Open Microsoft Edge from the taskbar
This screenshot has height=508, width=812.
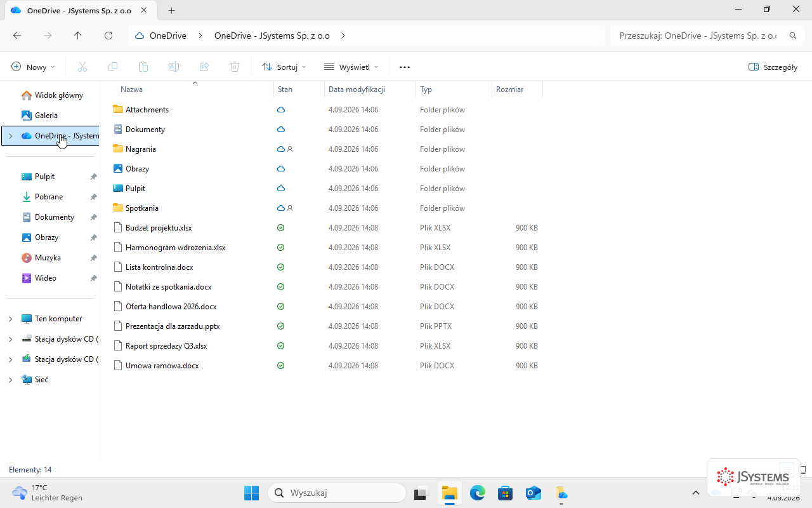[x=478, y=493]
